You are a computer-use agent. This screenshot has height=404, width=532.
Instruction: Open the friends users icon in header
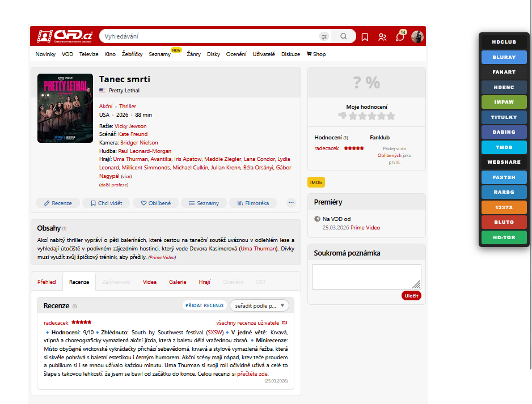382,37
